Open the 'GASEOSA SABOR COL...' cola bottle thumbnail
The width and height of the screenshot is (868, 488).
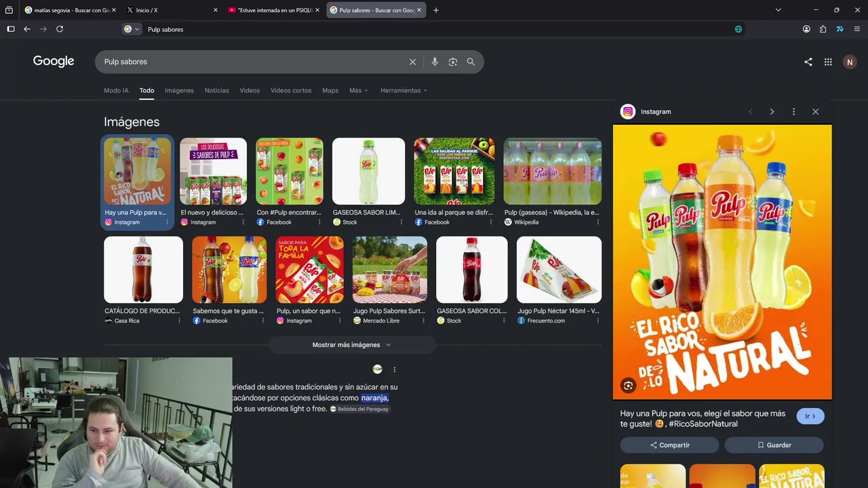472,270
